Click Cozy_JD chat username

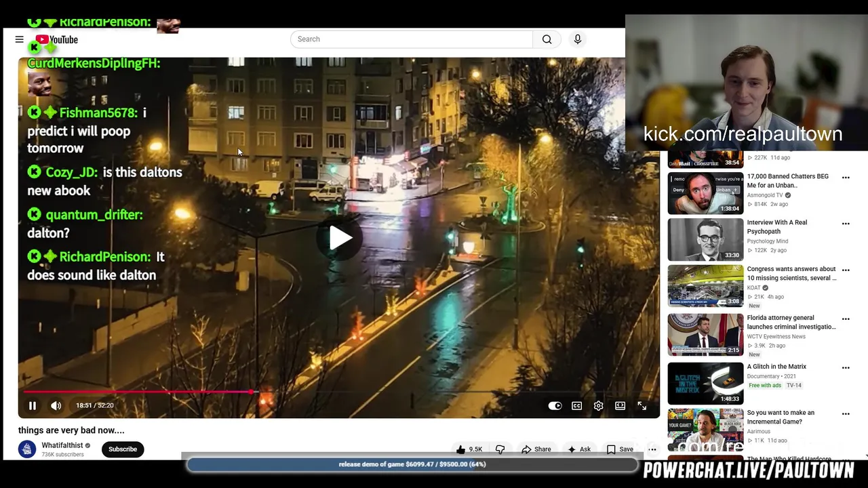click(72, 172)
